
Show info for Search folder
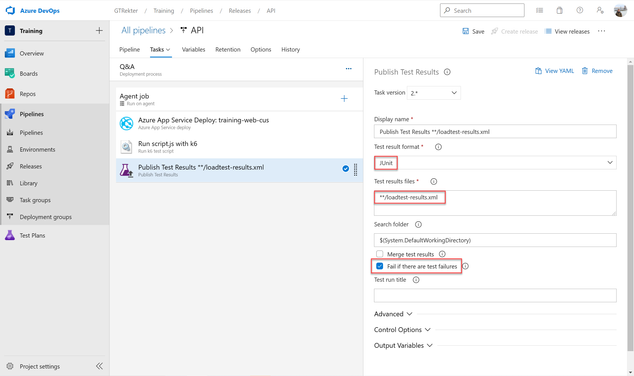point(418,224)
